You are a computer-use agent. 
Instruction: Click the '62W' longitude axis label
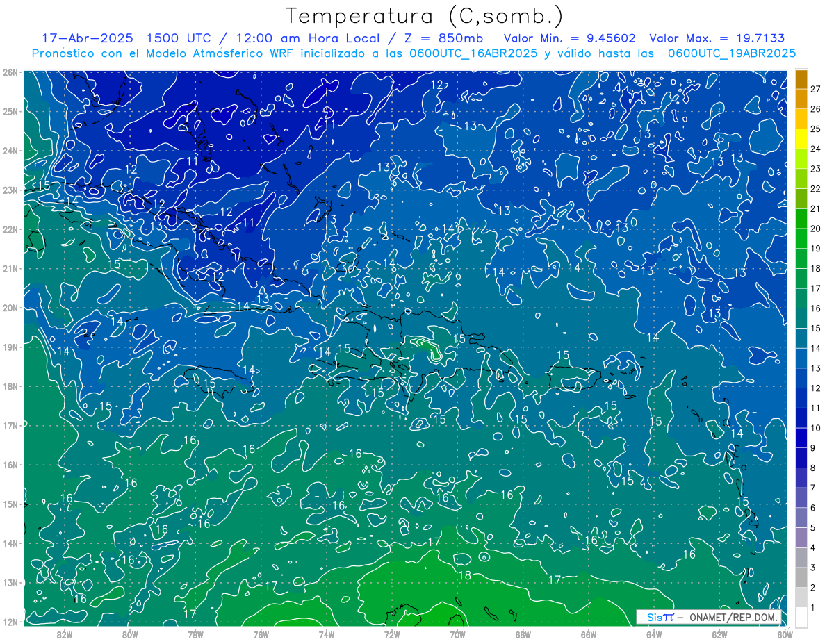(x=719, y=634)
